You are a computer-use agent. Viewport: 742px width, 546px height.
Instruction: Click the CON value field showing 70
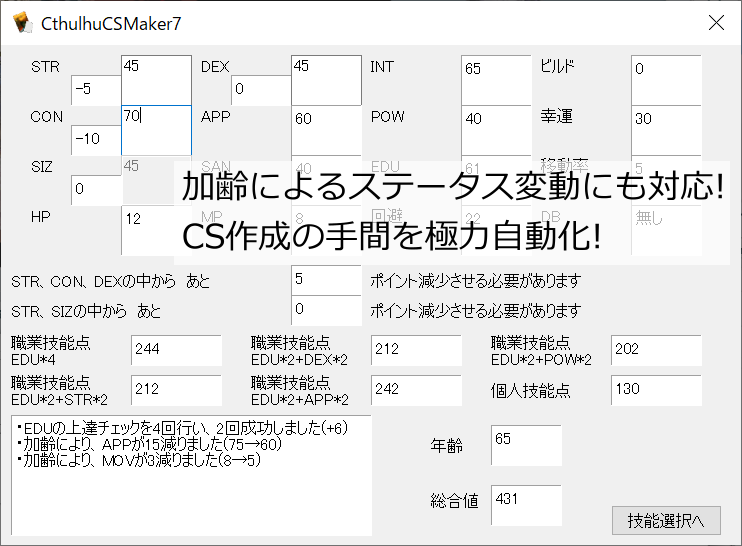click(x=157, y=130)
